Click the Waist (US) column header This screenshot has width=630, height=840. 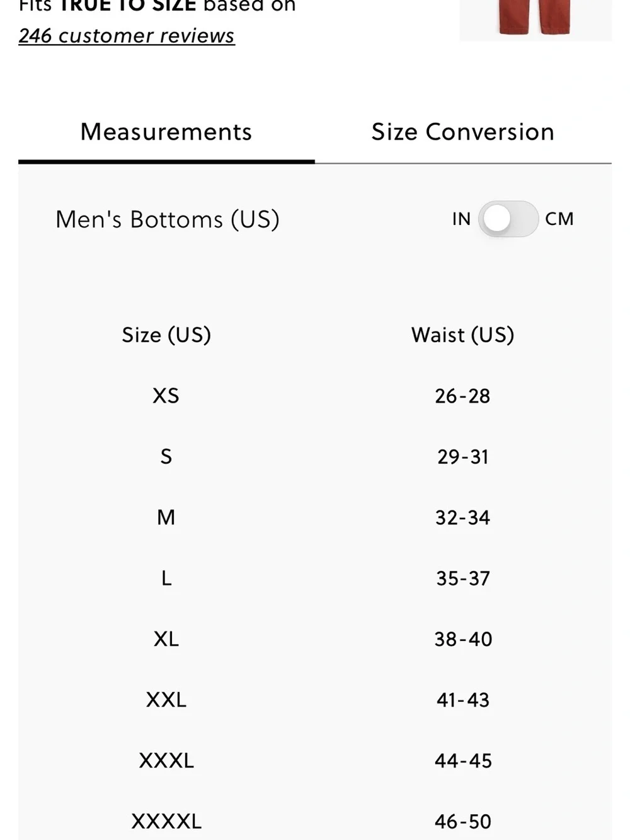click(x=463, y=335)
